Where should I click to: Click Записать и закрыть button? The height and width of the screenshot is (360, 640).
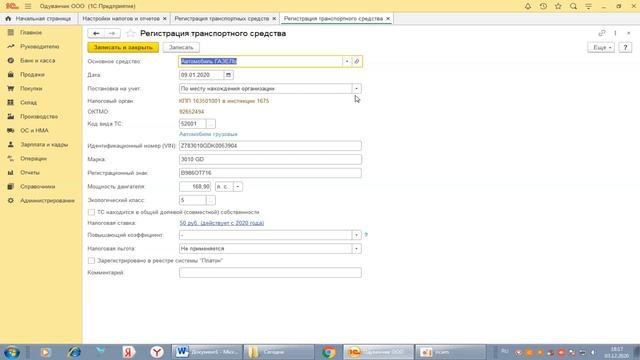[x=123, y=47]
